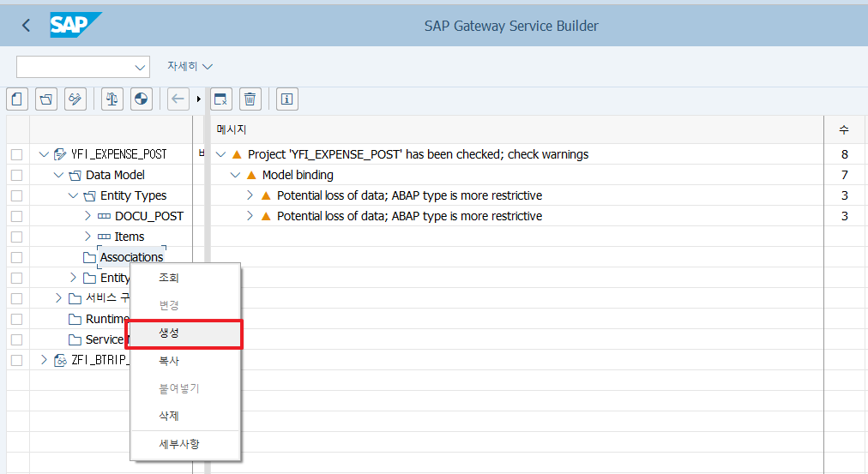Screen dimensions: 868x474
Task: Collapse the Entity Types node
Action: click(73, 195)
